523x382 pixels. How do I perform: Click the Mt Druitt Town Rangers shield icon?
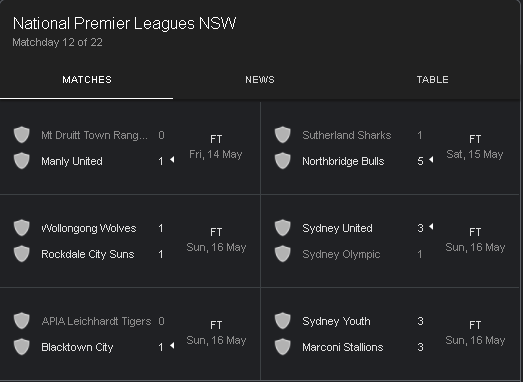(22, 135)
